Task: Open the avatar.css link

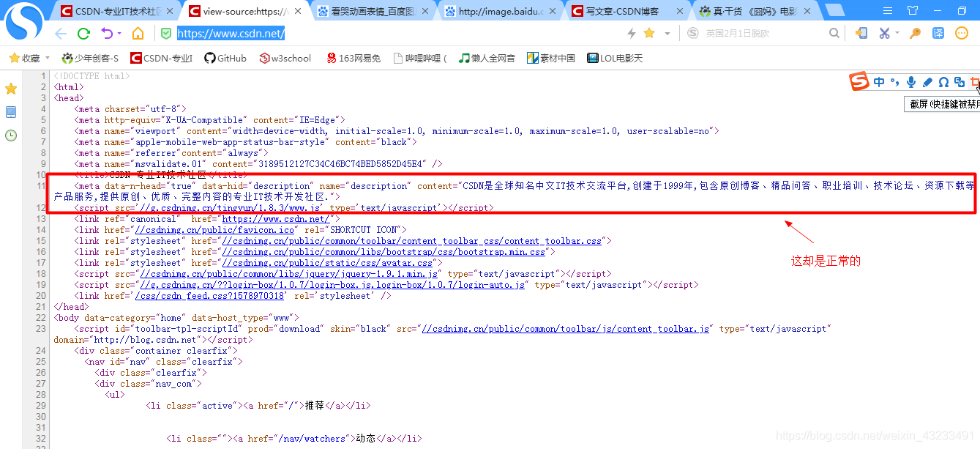Action: (327, 263)
